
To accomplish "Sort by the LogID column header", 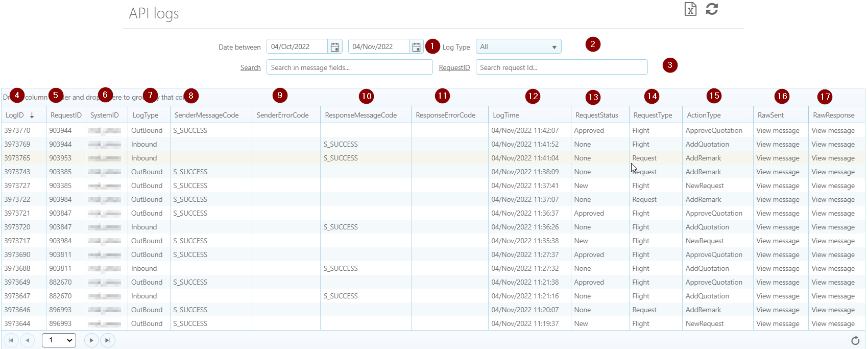I will (15, 115).
